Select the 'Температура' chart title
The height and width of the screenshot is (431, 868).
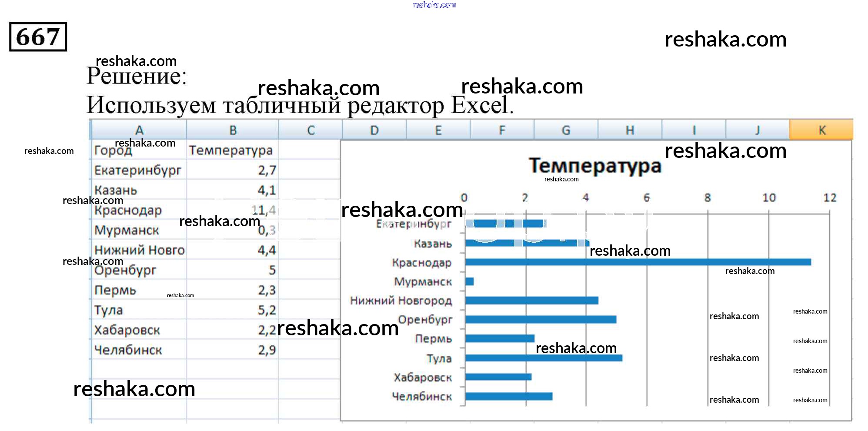(594, 166)
